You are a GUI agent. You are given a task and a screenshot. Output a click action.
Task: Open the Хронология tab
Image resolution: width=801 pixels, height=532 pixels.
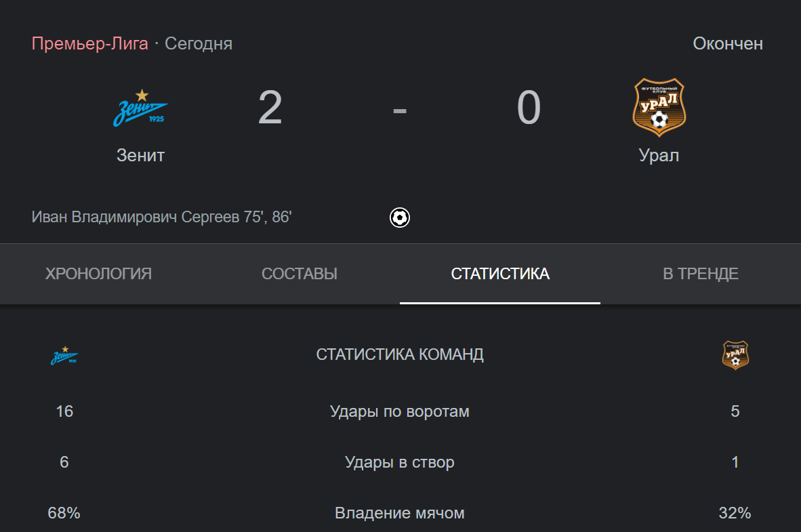98,274
